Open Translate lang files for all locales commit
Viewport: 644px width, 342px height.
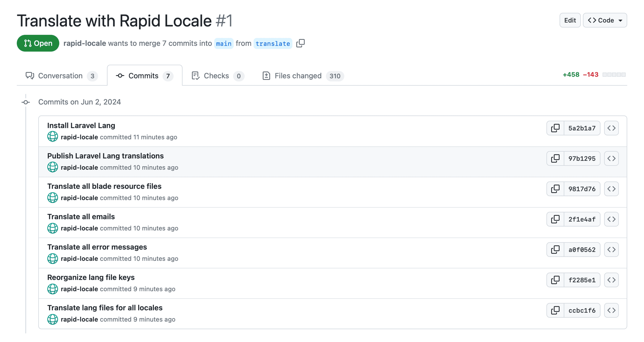pos(105,307)
